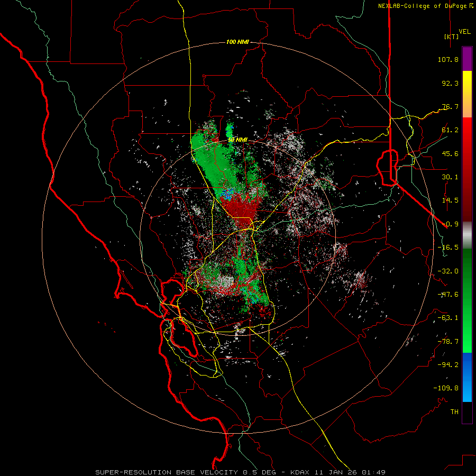
Task: Click the SUPER-RESOLUTION BASE VELOCITY caption
Action: click(x=167, y=472)
